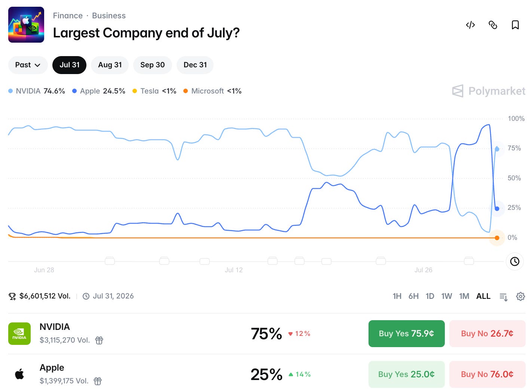Copy market link with chain icon
The height and width of the screenshot is (392, 532).
[x=493, y=25]
